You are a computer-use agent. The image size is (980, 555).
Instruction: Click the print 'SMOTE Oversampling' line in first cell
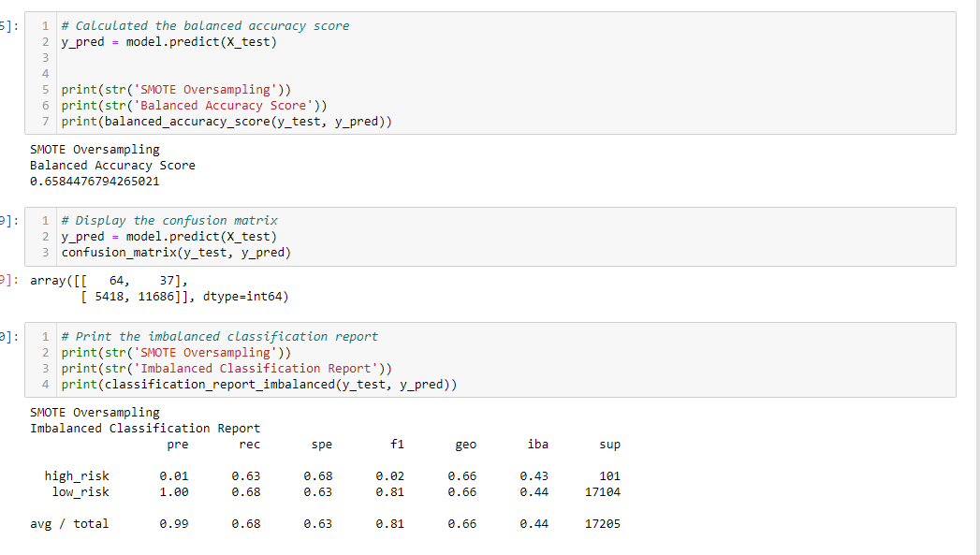click(x=176, y=89)
